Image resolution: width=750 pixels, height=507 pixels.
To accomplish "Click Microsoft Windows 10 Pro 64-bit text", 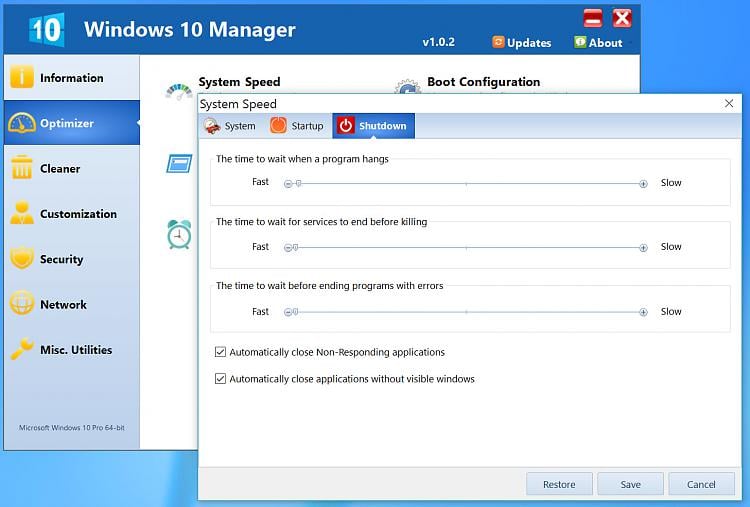I will click(x=72, y=428).
